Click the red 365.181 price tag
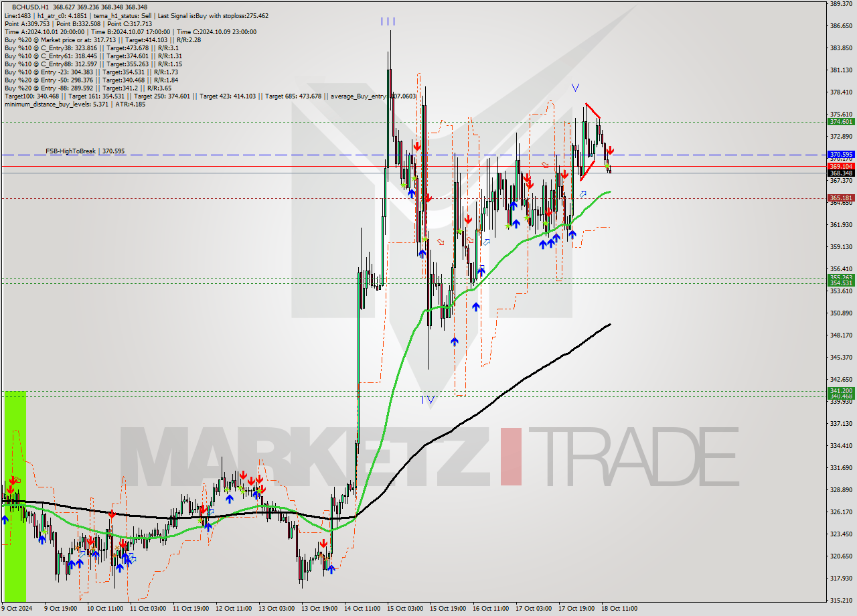 (x=841, y=198)
